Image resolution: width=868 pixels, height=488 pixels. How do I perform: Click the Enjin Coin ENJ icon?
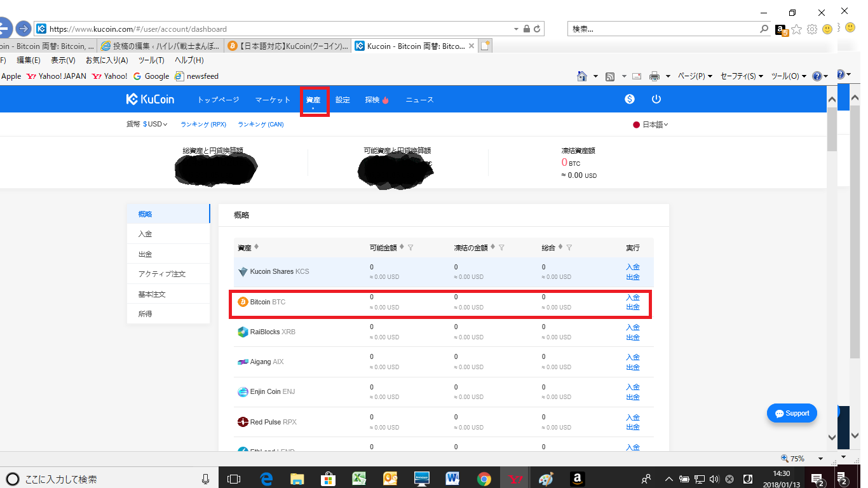point(243,392)
